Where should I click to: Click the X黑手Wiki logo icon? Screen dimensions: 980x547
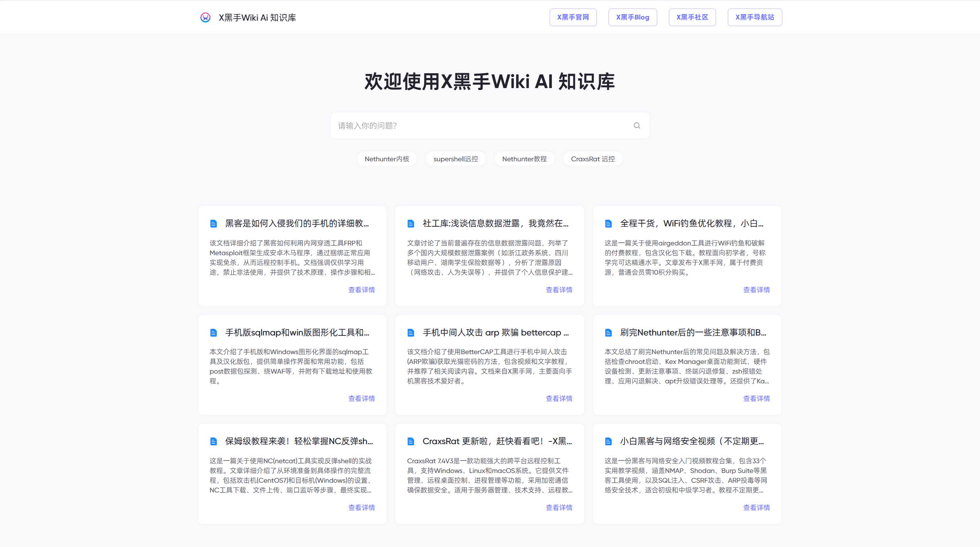pos(205,18)
